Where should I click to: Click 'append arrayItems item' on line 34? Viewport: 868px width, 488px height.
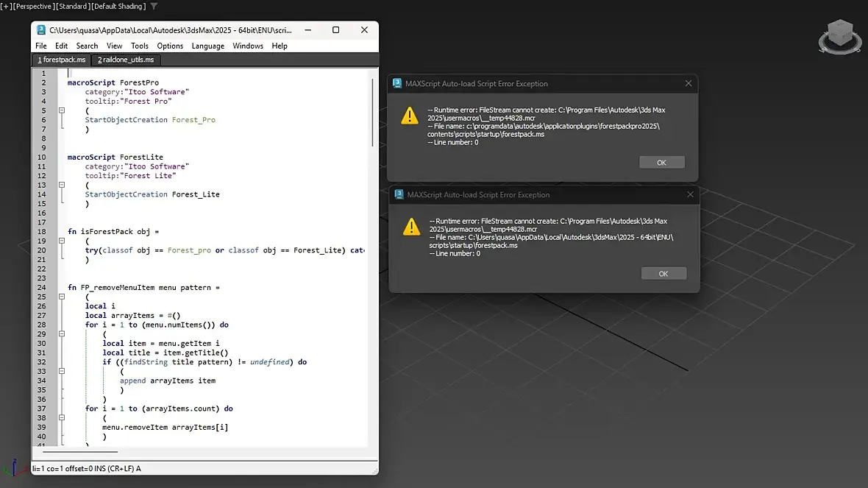click(168, 381)
